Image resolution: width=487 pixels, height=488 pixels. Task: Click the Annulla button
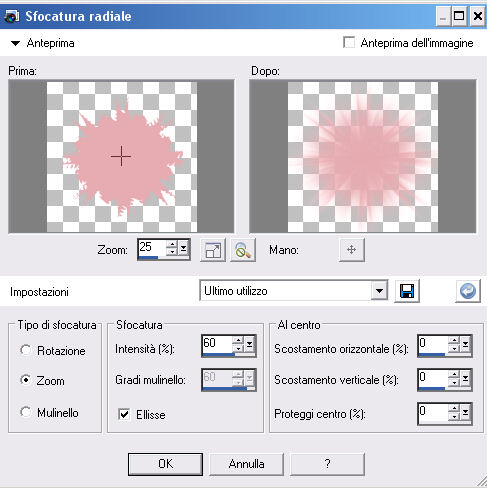[x=246, y=464]
